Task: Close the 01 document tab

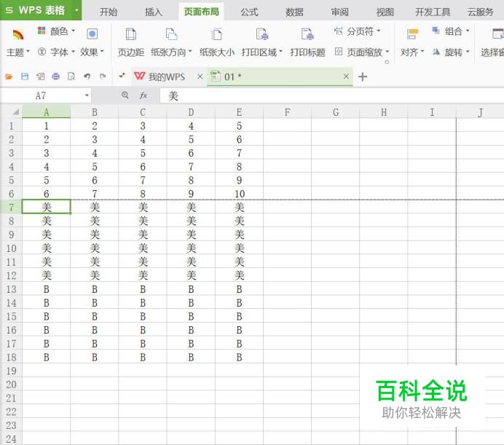Action: click(x=346, y=76)
